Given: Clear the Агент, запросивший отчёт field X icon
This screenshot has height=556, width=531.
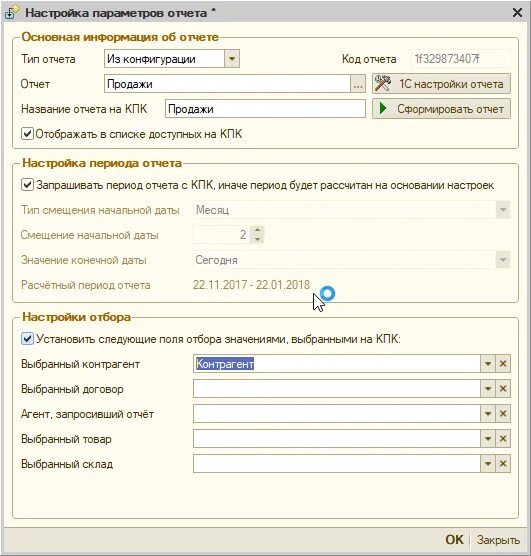Looking at the screenshot, I should [503, 414].
